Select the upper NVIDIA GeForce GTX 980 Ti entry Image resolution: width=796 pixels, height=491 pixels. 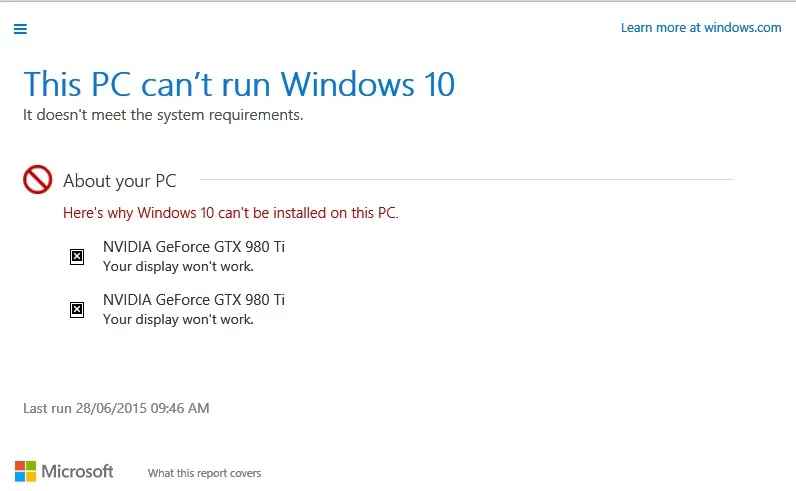tap(194, 247)
